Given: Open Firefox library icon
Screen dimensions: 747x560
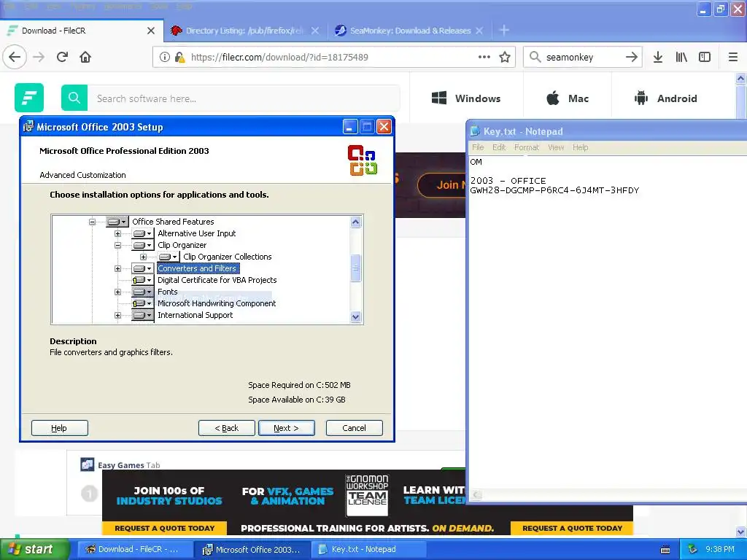Looking at the screenshot, I should [681, 57].
